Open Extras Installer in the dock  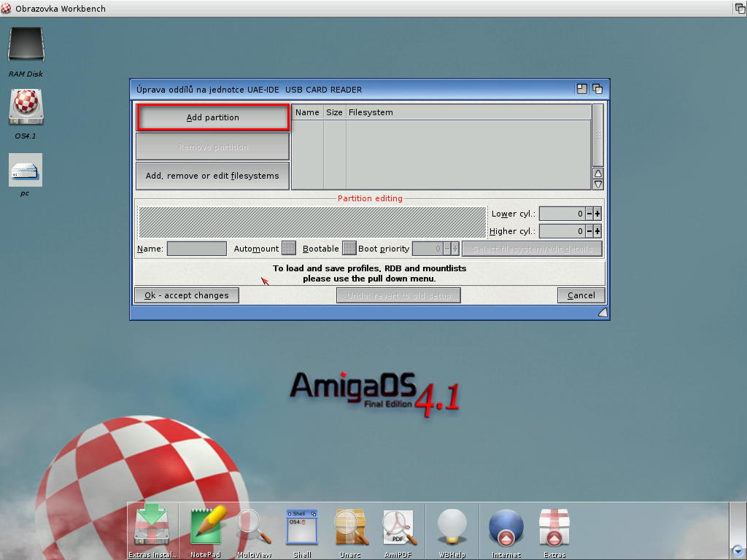tap(152, 526)
